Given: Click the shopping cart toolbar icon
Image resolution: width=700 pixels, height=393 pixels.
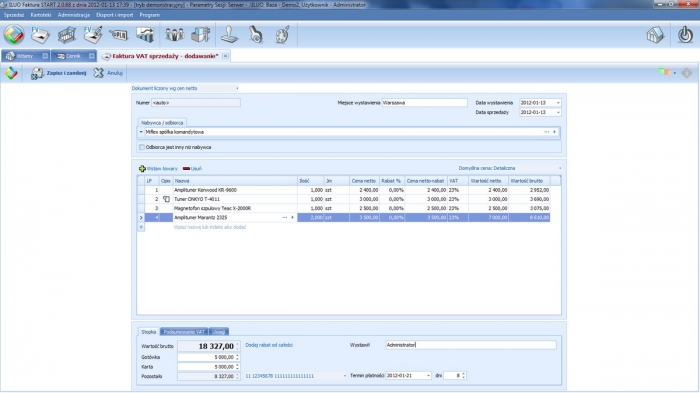Looking at the screenshot, I should pyautogui.click(x=67, y=35).
